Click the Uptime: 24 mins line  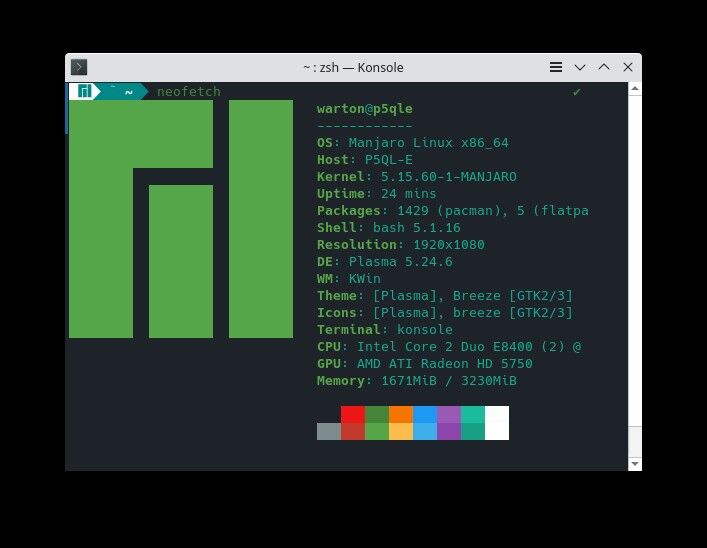[x=376, y=194]
